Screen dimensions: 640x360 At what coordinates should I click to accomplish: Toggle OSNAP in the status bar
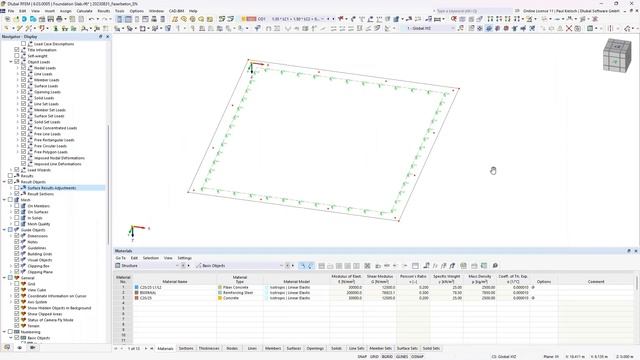coord(417,357)
